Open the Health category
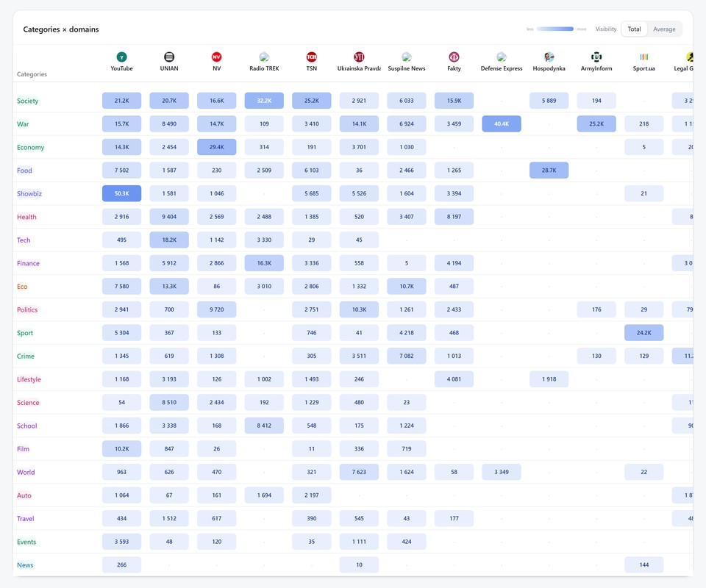 26,217
